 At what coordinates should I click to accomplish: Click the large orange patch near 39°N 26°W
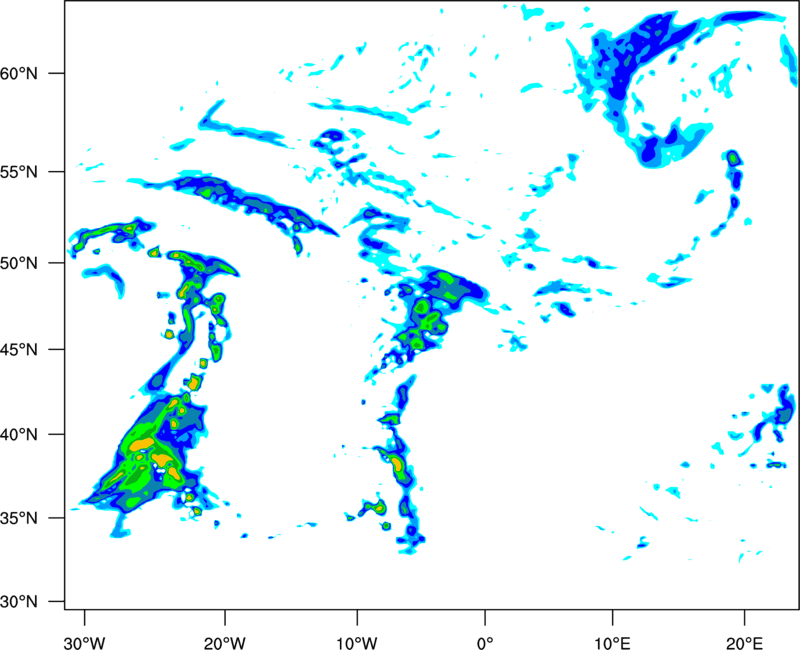pyautogui.click(x=142, y=444)
